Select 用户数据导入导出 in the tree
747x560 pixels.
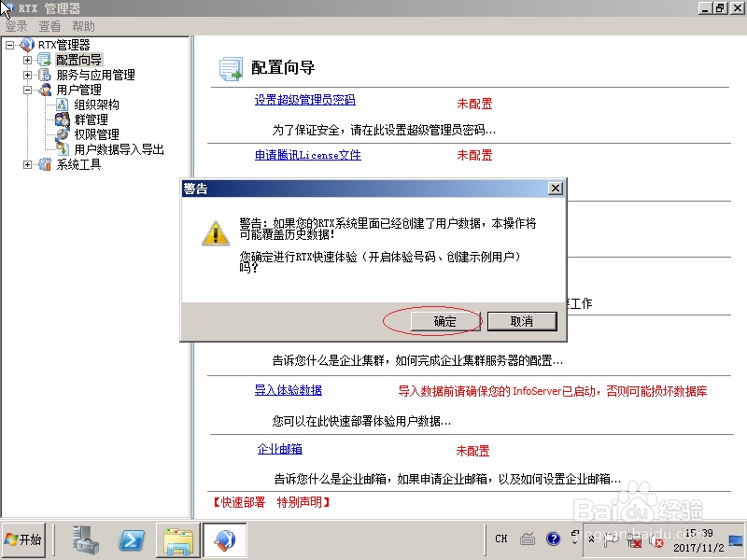click(x=120, y=149)
